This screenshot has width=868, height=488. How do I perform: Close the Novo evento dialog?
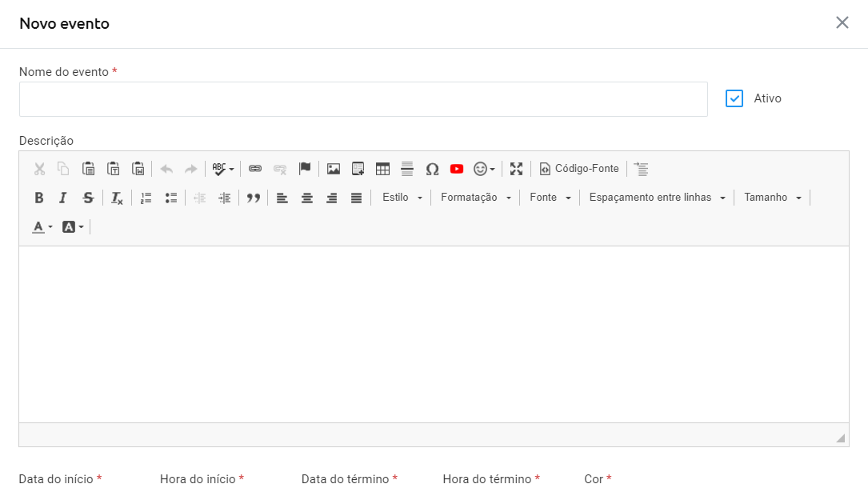842,22
